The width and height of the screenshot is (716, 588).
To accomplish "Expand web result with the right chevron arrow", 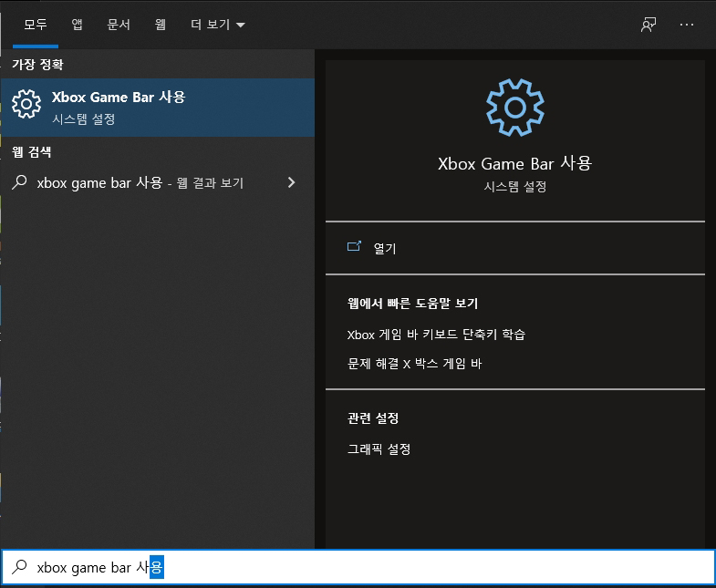I will point(291,182).
